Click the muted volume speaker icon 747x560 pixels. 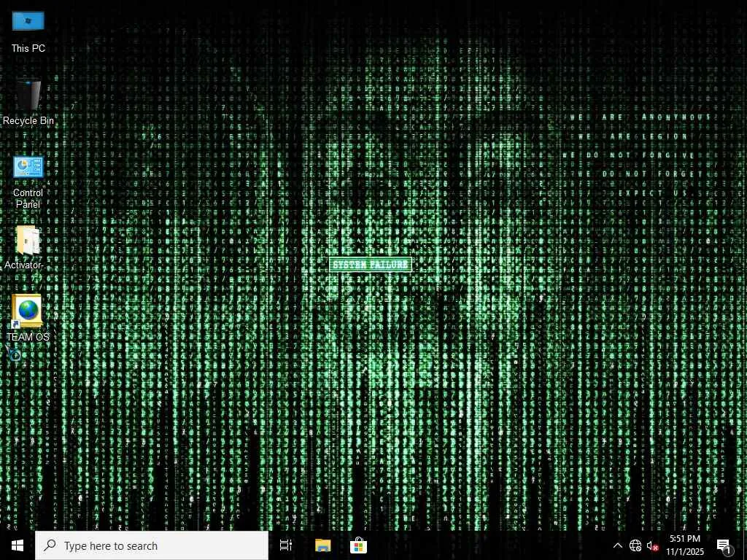tap(652, 545)
